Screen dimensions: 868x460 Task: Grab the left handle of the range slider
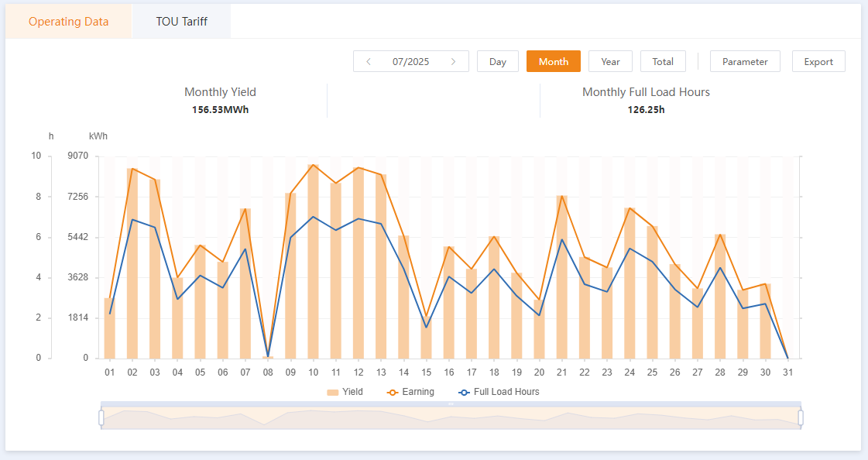coord(101,417)
